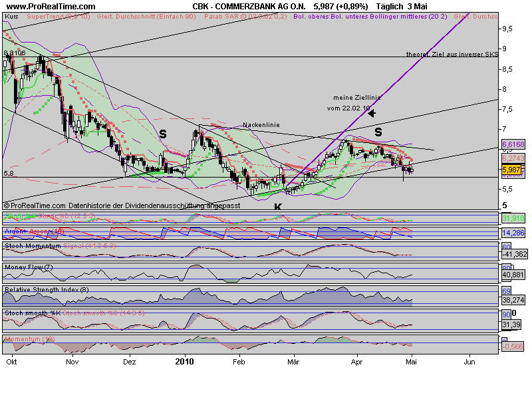Select the Money Flow (7) panel label
Screen dimensions: 532x399
click(29, 267)
